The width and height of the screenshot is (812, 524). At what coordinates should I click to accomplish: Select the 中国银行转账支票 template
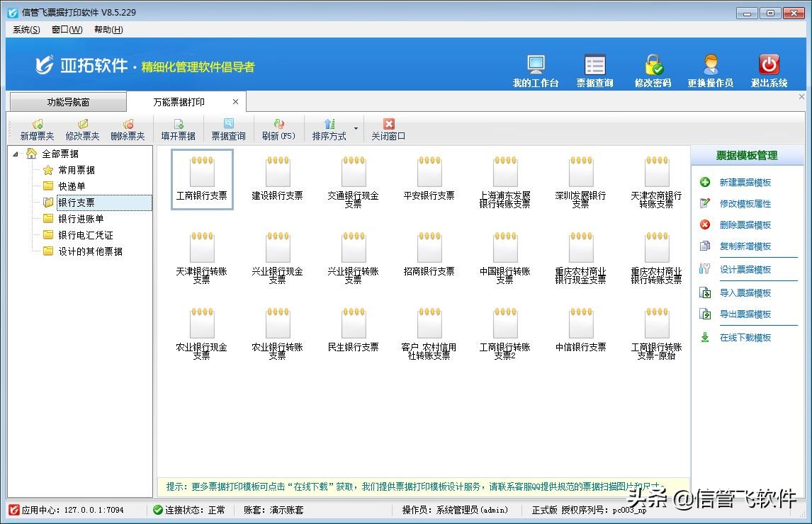coord(505,257)
